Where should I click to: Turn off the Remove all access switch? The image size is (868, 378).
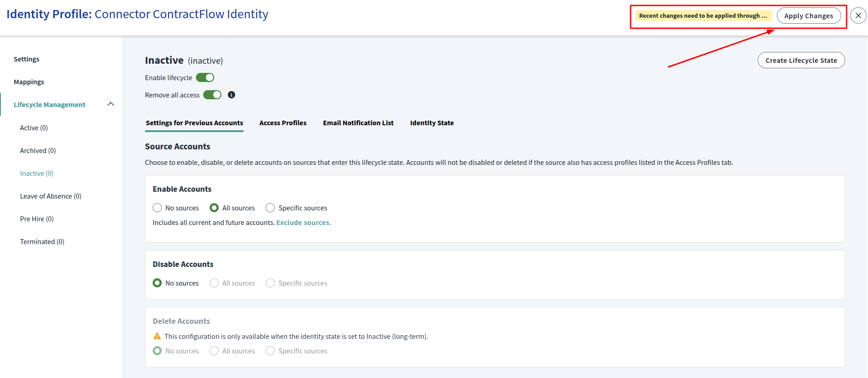(x=212, y=95)
